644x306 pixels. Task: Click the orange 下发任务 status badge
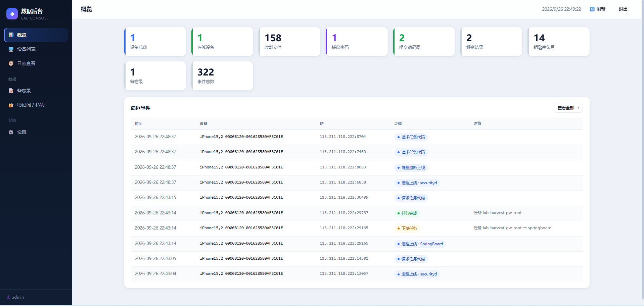tap(407, 228)
